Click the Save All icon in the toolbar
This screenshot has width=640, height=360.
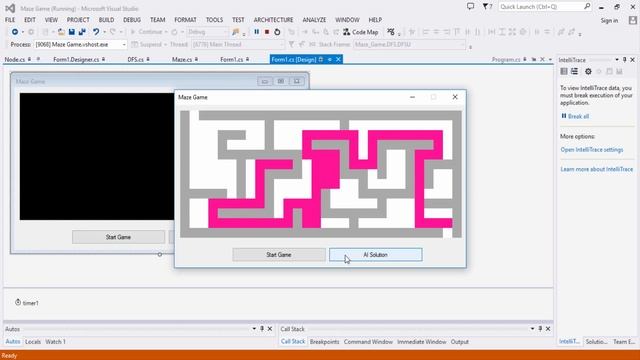[82, 32]
